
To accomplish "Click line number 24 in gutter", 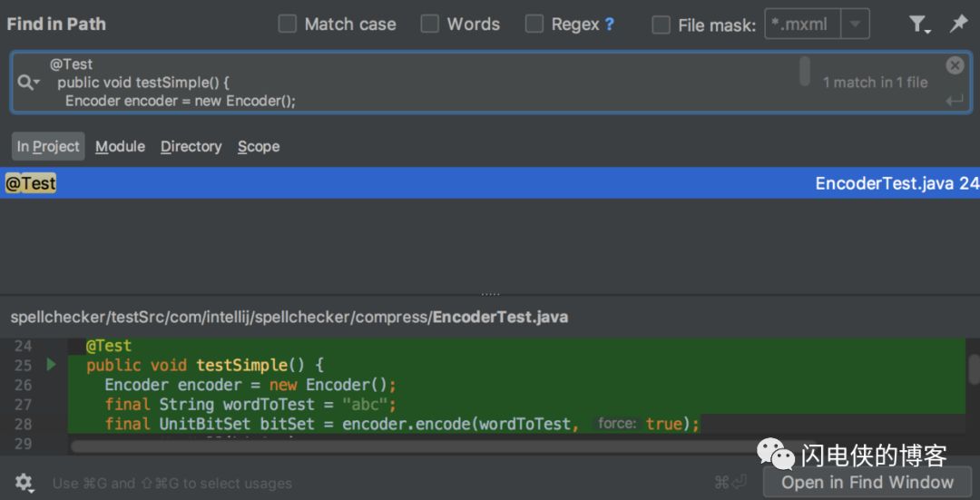I will (x=23, y=346).
